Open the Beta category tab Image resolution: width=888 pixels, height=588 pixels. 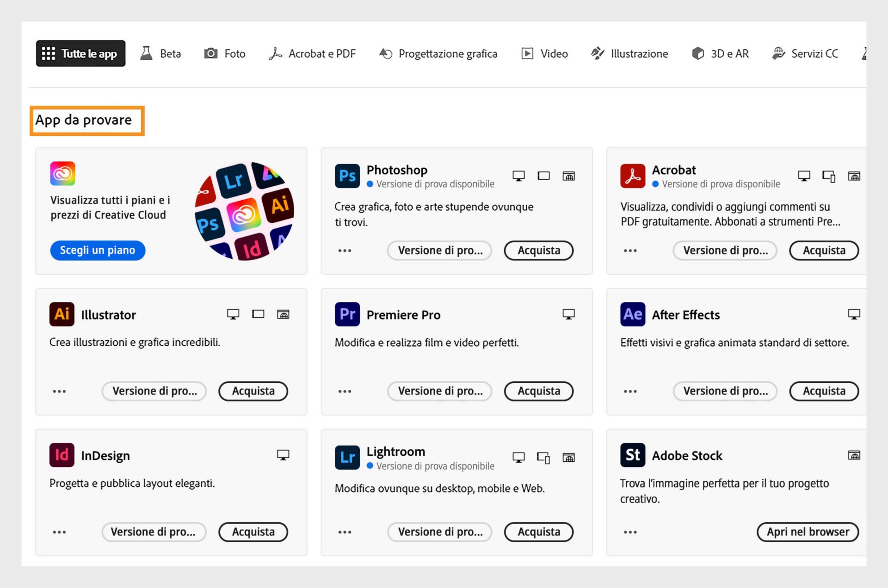coord(160,54)
